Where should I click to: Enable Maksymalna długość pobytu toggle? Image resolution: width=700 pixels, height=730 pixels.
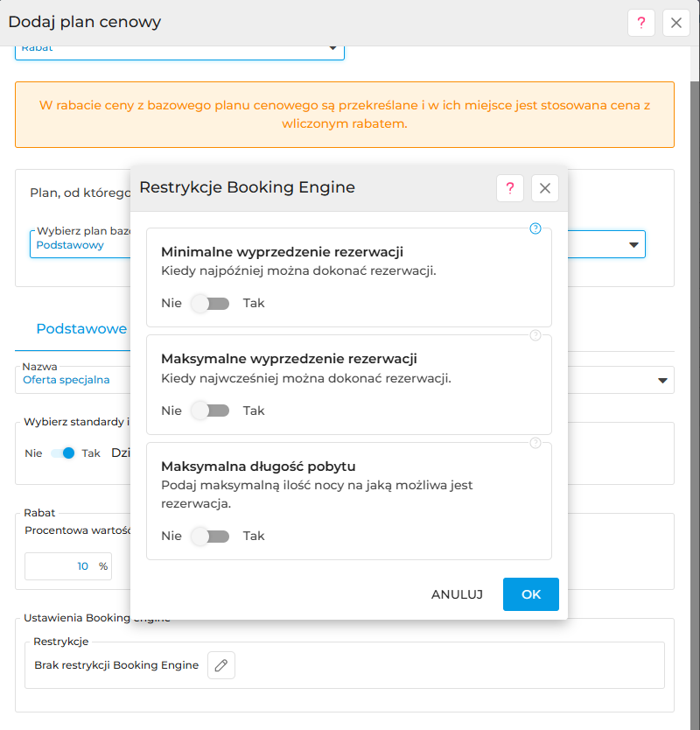click(x=210, y=537)
